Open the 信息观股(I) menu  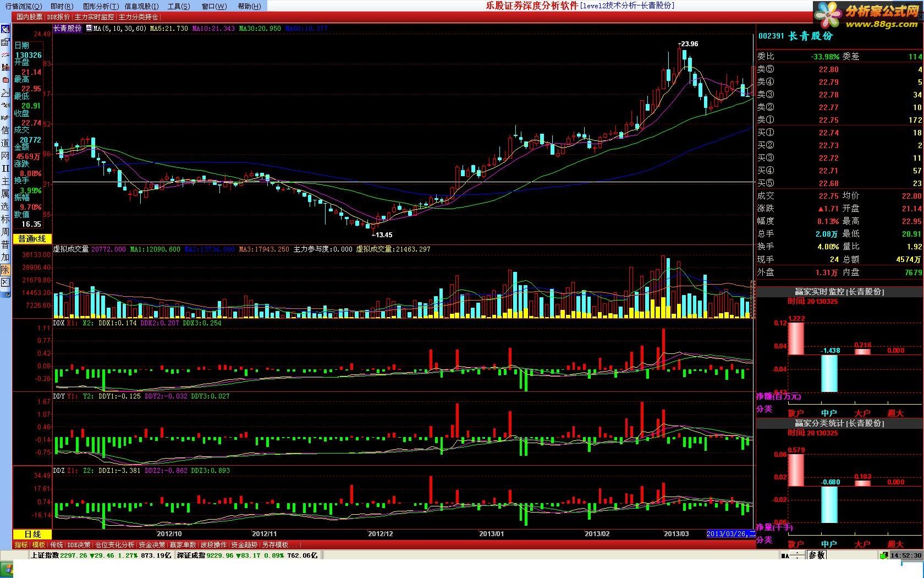141,6
